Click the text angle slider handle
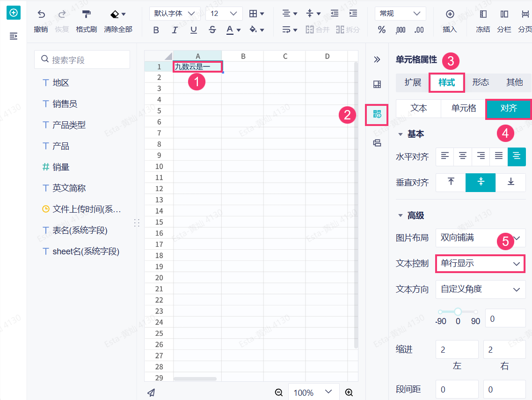This screenshot has height=400, width=532. coord(458,311)
